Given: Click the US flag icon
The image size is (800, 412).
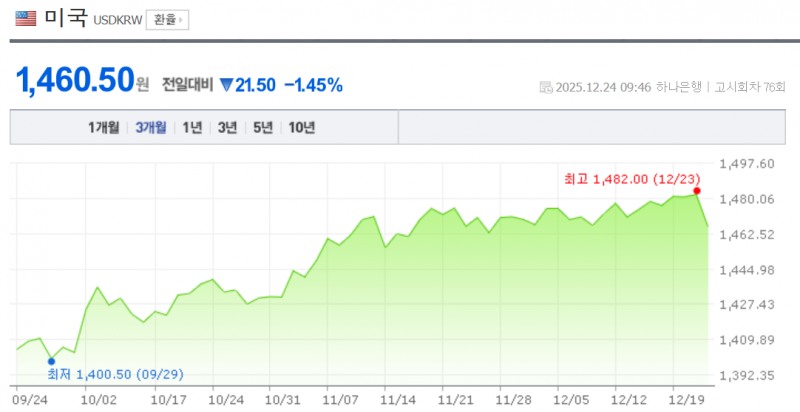Looking at the screenshot, I should pos(26,18).
